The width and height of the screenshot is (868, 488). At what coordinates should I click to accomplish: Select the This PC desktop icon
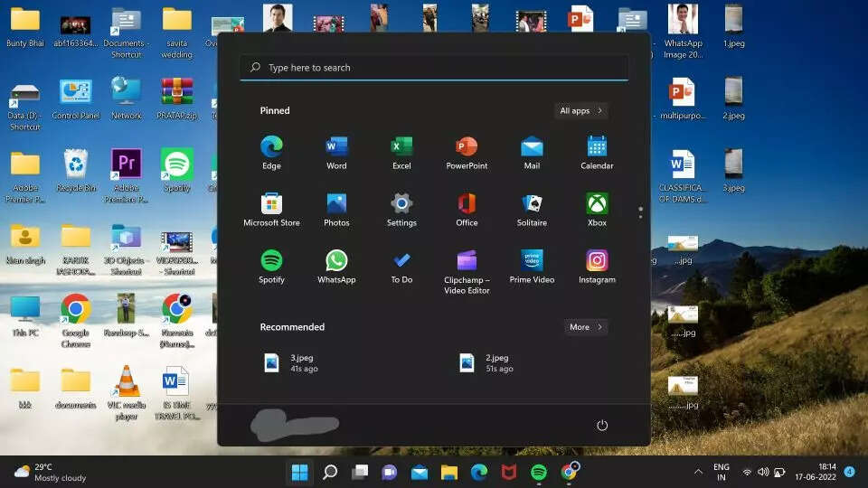pyautogui.click(x=25, y=315)
